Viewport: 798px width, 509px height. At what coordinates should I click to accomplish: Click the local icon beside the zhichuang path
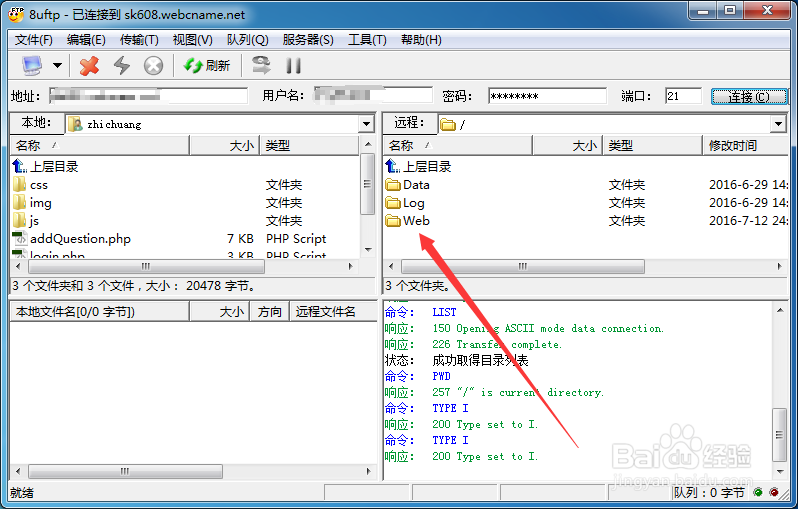[x=75, y=124]
